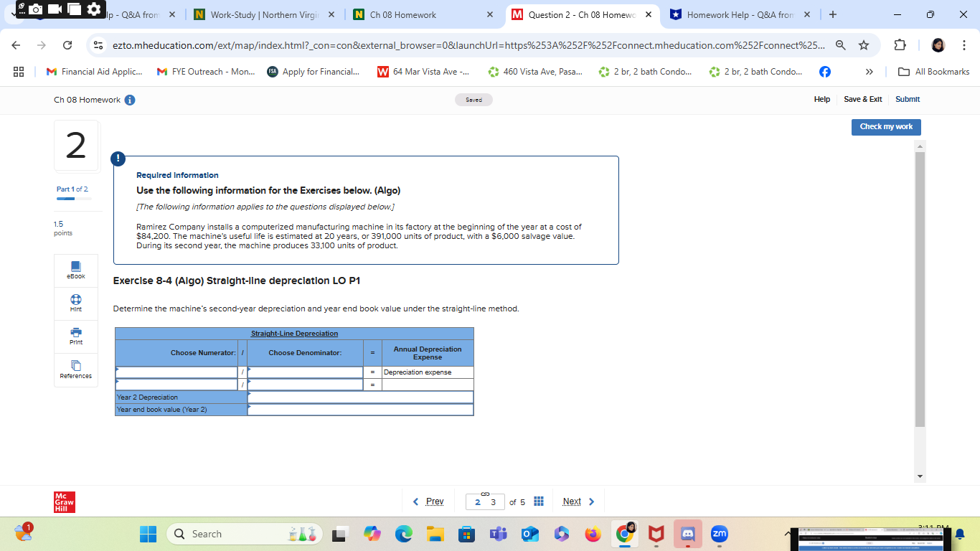
Task: Open Microsoft Teams from the taskbar
Action: pos(498,534)
